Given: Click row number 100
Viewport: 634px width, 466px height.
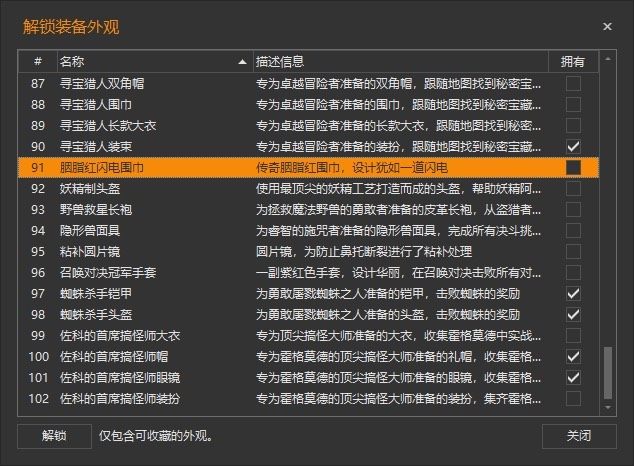Looking at the screenshot, I should pos(38,357).
